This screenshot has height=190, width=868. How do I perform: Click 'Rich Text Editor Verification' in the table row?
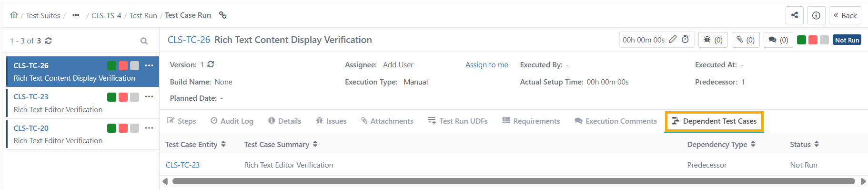tap(289, 165)
